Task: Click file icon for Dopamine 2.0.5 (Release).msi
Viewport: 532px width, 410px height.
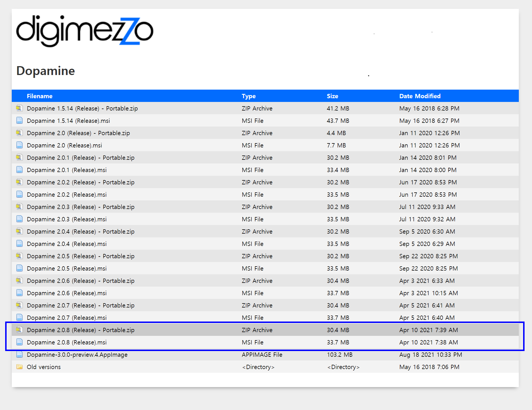Action: pyautogui.click(x=19, y=268)
